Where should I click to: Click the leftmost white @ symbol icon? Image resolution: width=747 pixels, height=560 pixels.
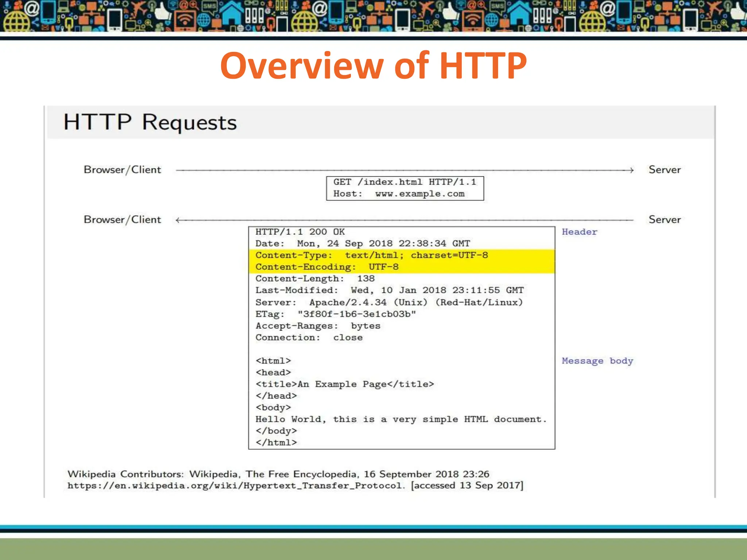point(31,7)
